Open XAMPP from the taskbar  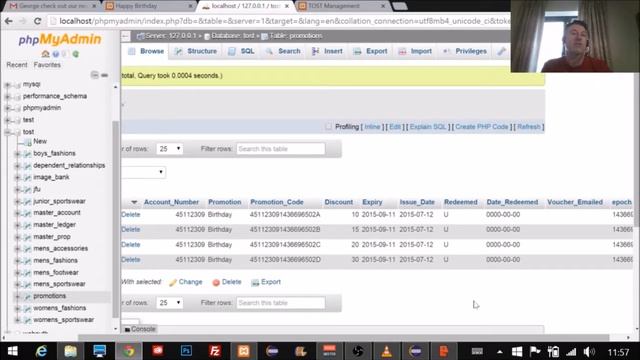[243, 351]
